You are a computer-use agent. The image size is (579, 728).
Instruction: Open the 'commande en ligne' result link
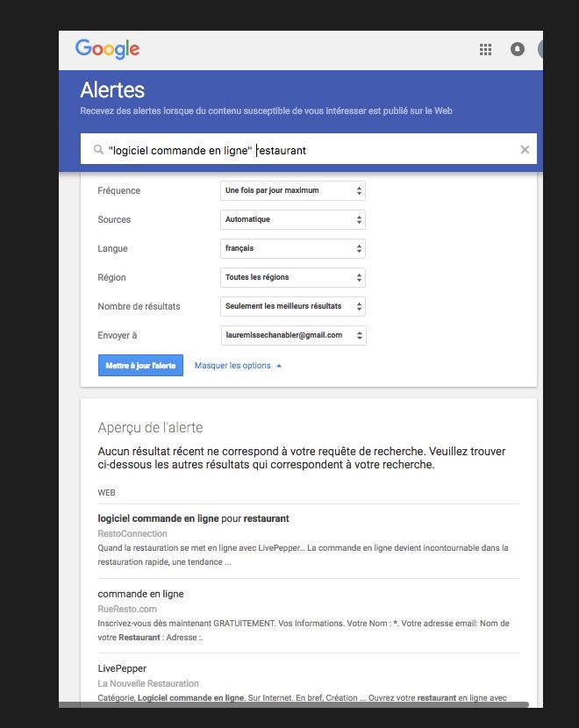click(x=140, y=594)
